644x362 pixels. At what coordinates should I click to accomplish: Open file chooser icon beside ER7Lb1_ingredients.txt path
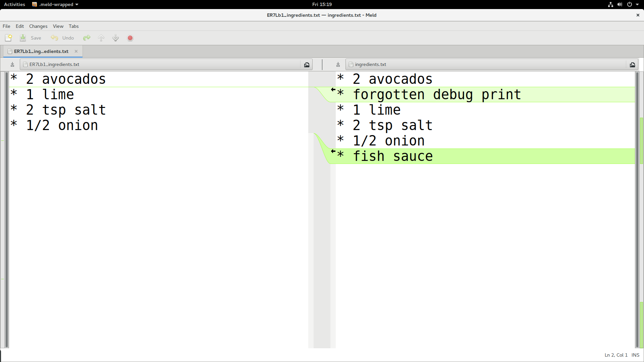307,64
